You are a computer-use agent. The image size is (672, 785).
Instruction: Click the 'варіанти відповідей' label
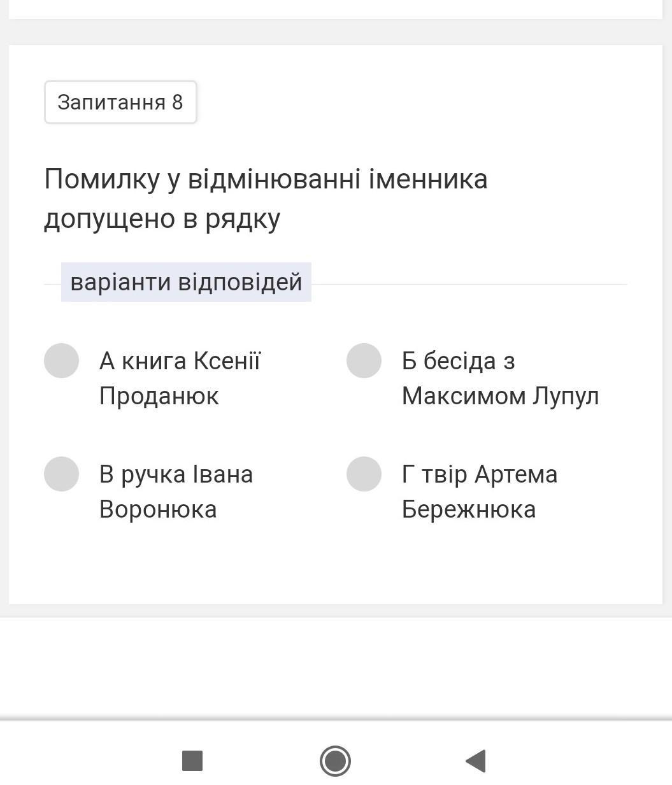tap(186, 282)
